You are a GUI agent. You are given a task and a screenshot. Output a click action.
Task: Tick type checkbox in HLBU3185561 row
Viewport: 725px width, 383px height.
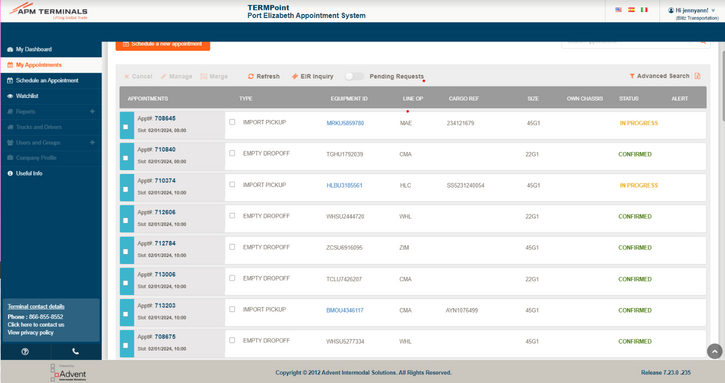pyautogui.click(x=232, y=185)
